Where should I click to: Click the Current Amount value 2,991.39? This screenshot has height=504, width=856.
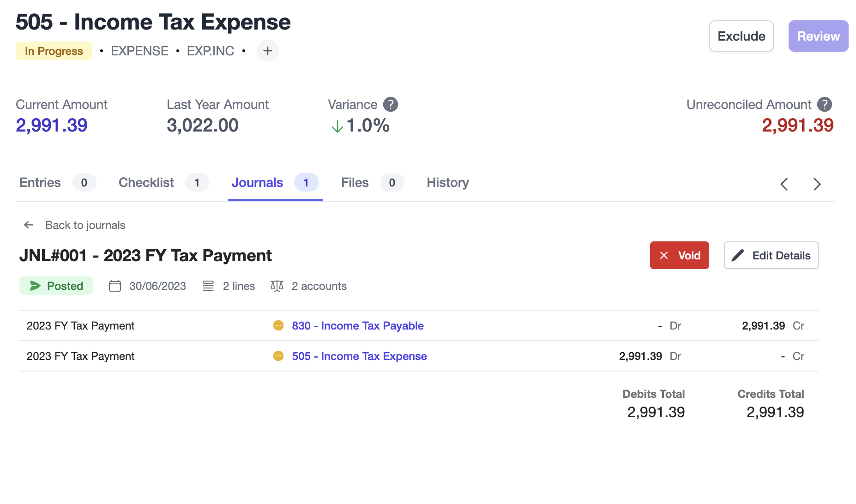click(52, 125)
